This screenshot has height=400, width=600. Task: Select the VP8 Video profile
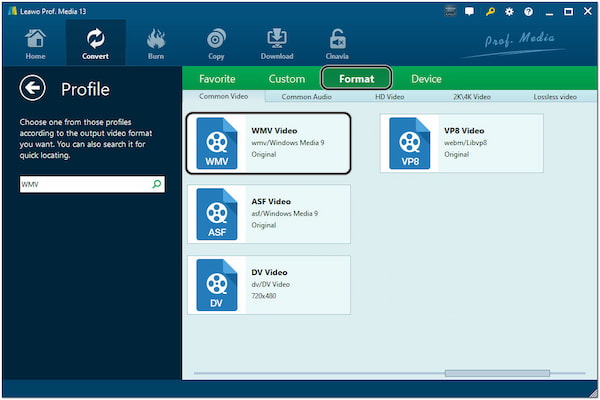click(x=461, y=143)
